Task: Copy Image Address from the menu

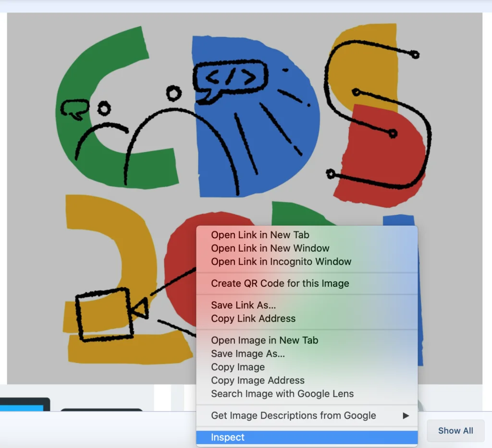Action: coord(307,380)
